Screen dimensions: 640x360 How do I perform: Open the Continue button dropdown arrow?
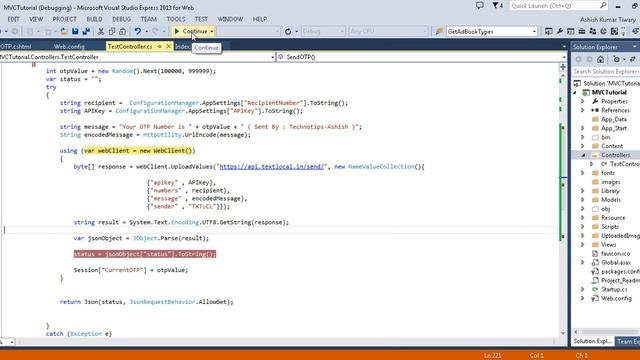pyautogui.click(x=212, y=31)
